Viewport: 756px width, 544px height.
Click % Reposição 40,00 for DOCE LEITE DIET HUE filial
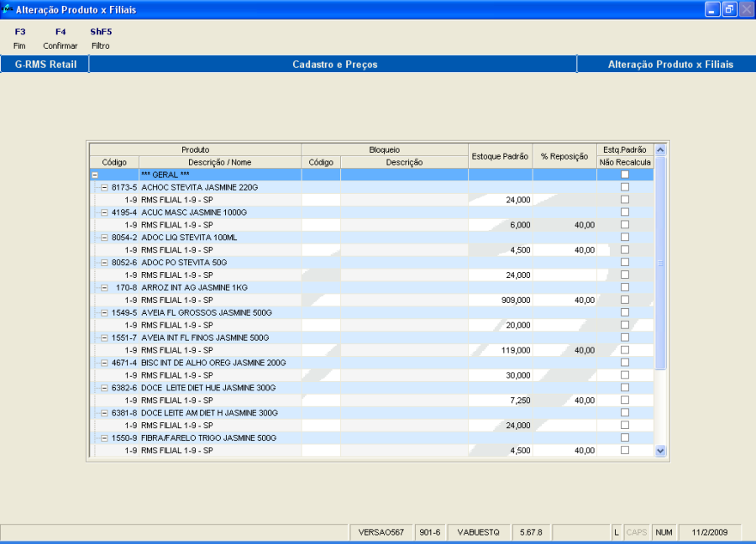tap(564, 400)
